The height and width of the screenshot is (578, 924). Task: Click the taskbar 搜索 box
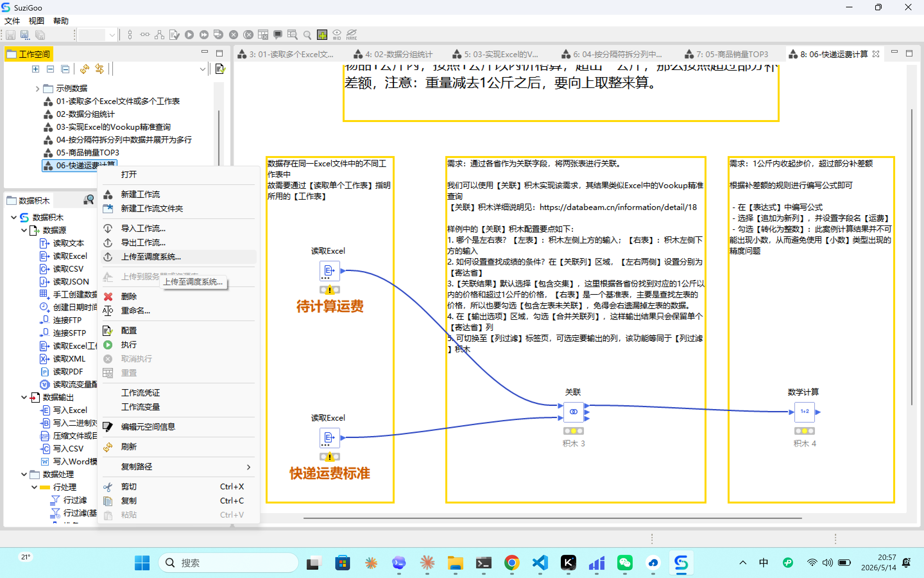[228, 563]
